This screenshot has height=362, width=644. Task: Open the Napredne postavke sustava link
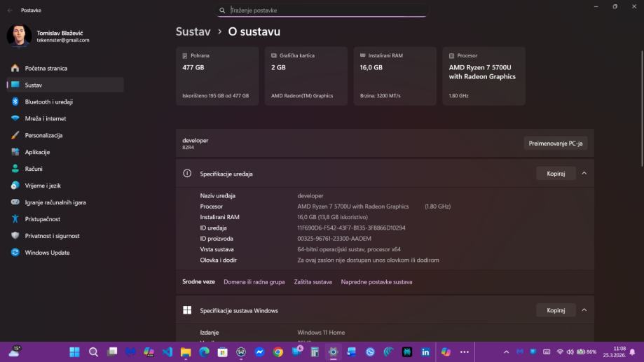point(376,282)
